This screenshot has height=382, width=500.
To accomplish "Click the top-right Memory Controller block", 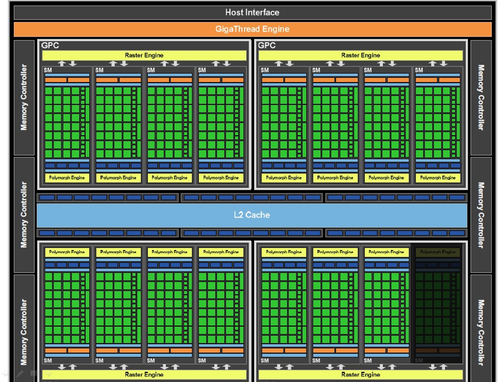I will (481, 97).
